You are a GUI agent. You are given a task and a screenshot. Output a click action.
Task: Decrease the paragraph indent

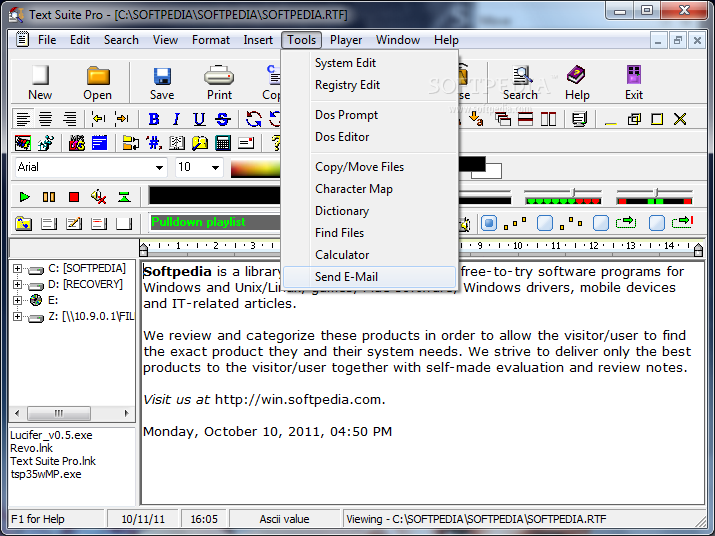[x=98, y=120]
